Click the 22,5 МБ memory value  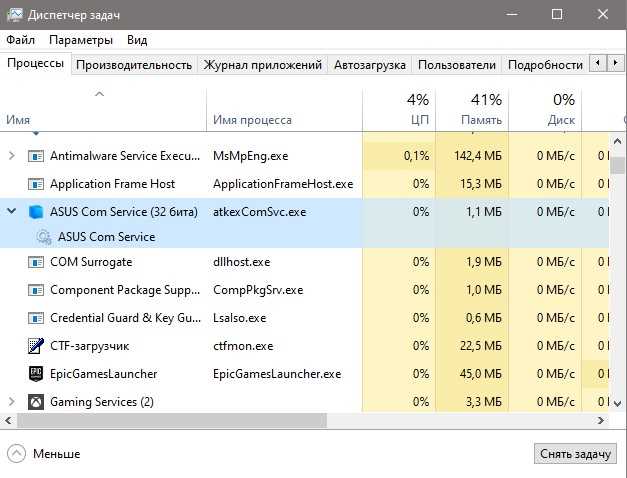481,346
